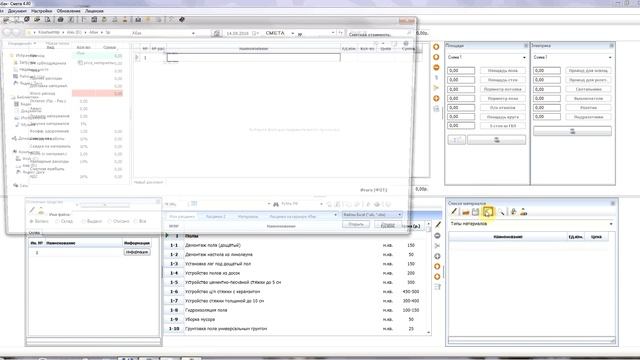This screenshot has height=360, width=640.
Task: Select the Все radio button
Action: [140, 221]
